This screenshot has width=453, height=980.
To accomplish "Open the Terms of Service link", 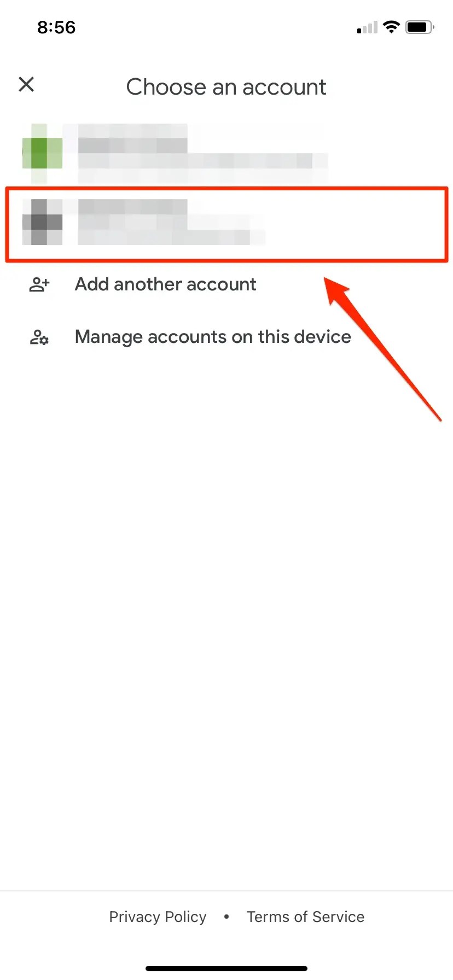I will [305, 917].
